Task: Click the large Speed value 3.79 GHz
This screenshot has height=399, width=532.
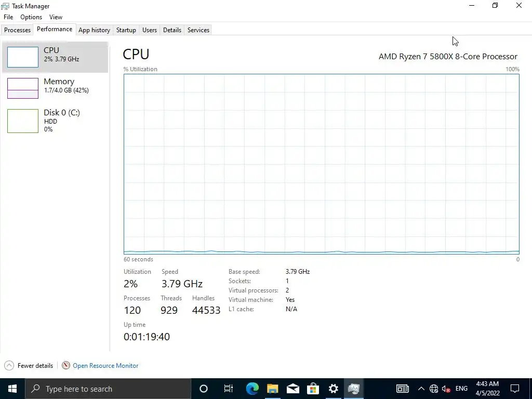Action: pyautogui.click(x=182, y=284)
